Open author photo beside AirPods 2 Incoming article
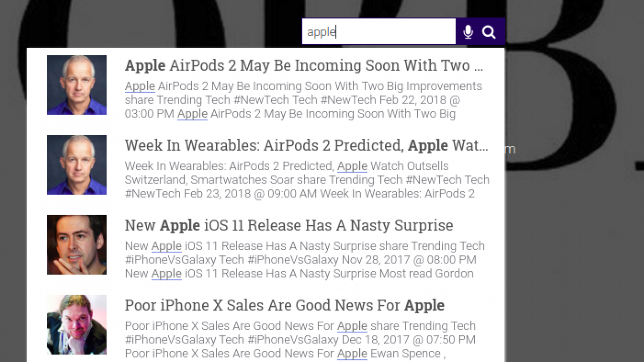 (x=76, y=85)
